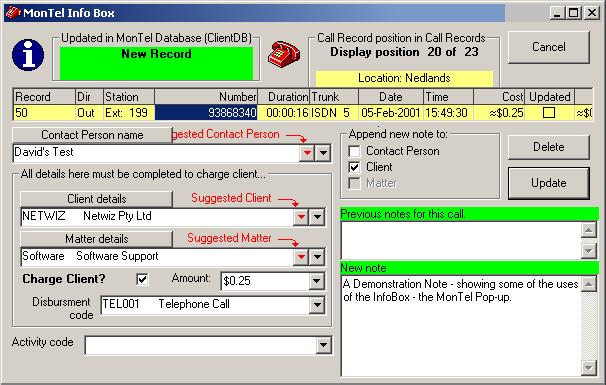Select record cell showing 50
The width and height of the screenshot is (606, 385).
coord(44,113)
